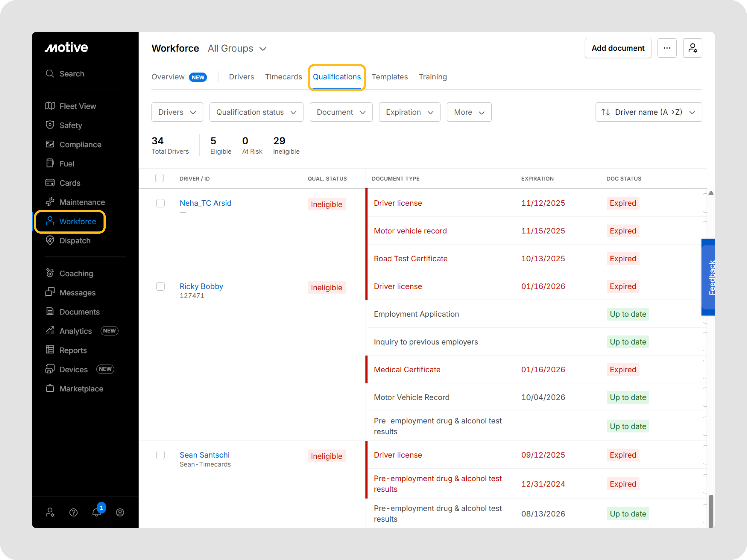The height and width of the screenshot is (560, 747).
Task: Open Sean Santschi driver link
Action: [x=204, y=455]
